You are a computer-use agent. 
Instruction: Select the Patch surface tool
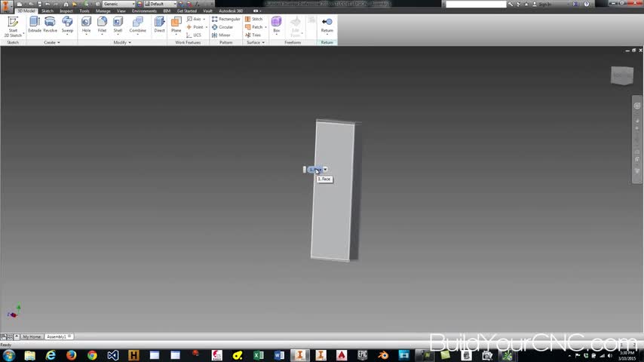[254, 27]
